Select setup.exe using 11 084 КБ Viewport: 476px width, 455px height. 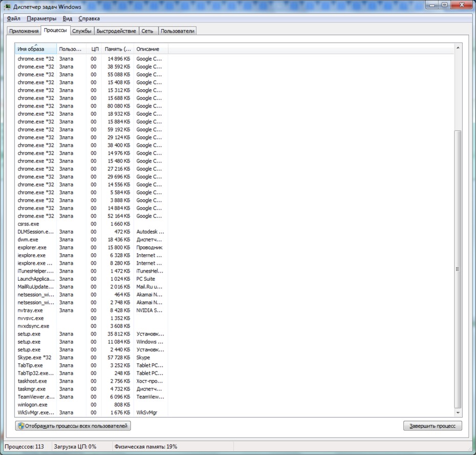91,342
